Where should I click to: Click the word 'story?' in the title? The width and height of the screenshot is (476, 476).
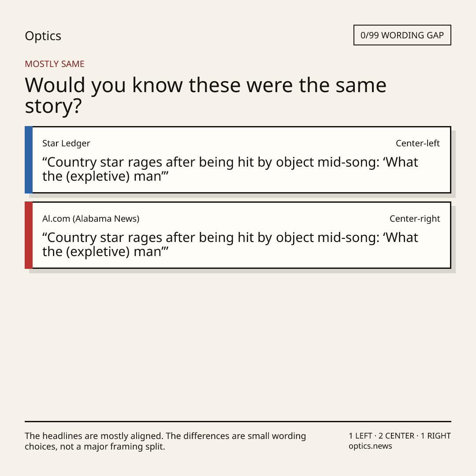(53, 106)
